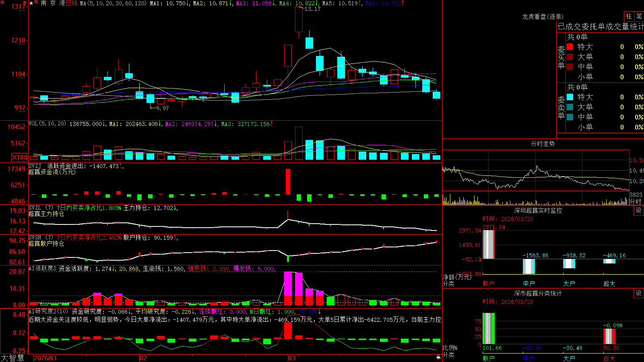644x362 pixels.
Task: Click the 委买单 section label
Action: pos(561,58)
